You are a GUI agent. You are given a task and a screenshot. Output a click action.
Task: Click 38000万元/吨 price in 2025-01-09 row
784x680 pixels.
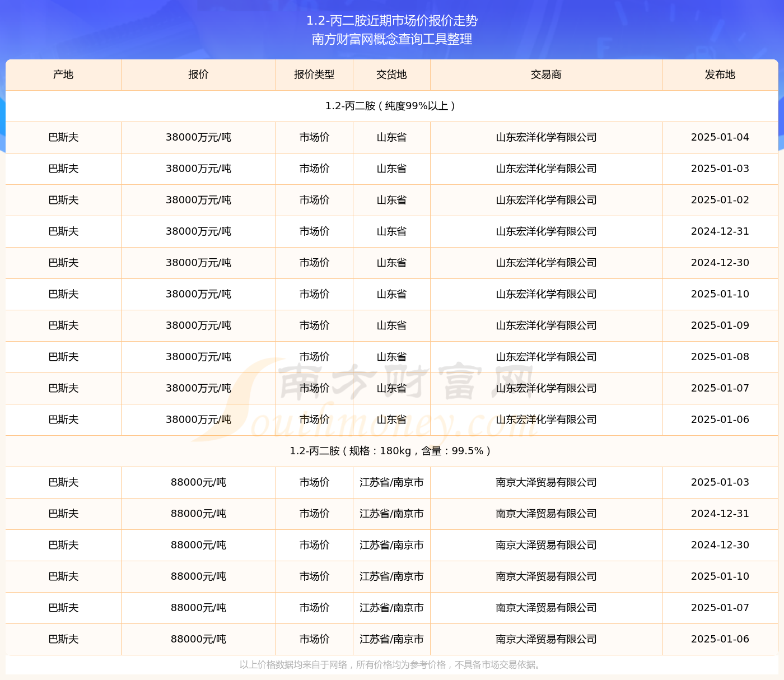tap(198, 325)
